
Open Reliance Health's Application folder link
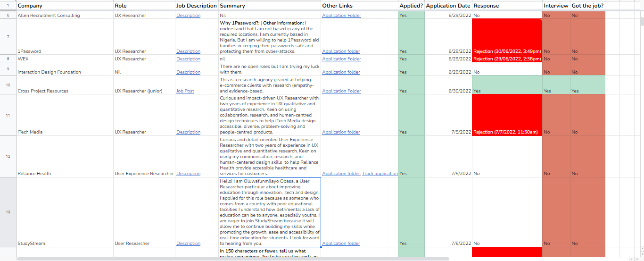coord(341,174)
